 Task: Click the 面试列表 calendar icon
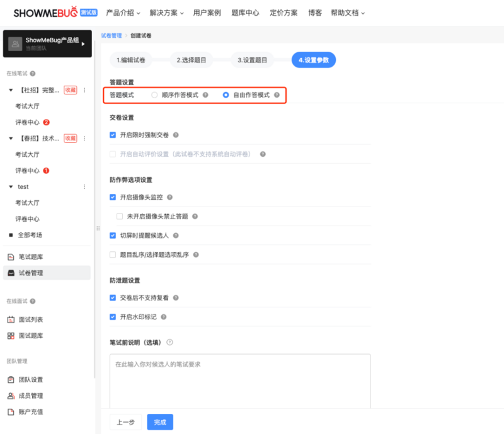click(x=11, y=319)
